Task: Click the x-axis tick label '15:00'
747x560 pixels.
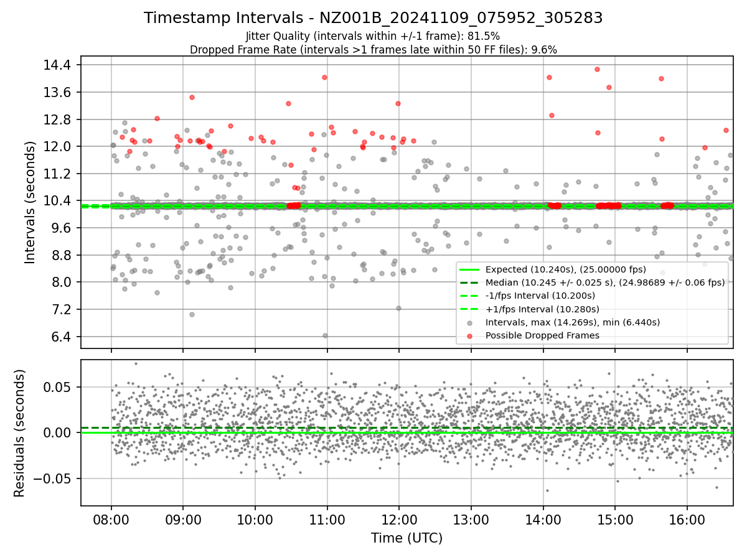Action: click(615, 520)
